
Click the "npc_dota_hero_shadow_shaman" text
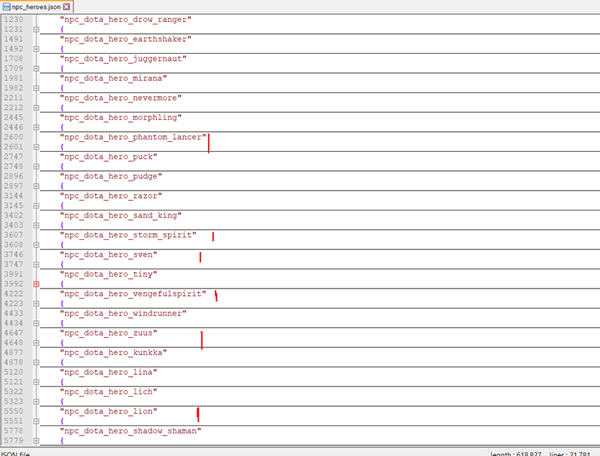coord(130,431)
